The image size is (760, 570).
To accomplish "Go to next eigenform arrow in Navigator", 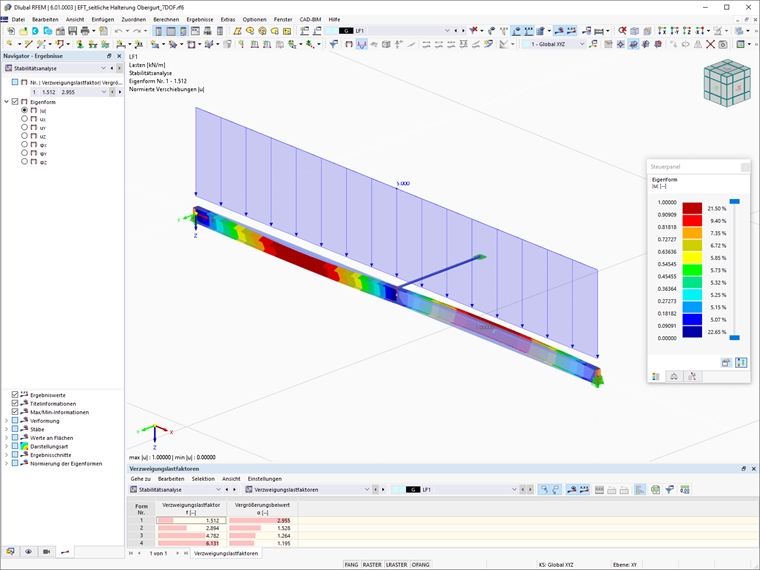I will point(120,92).
